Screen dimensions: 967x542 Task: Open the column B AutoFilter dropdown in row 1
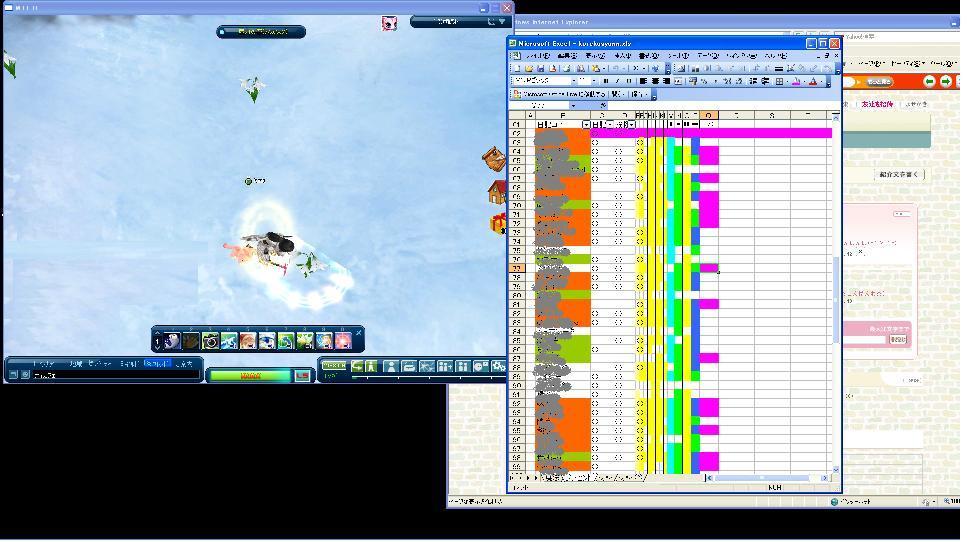[x=586, y=125]
